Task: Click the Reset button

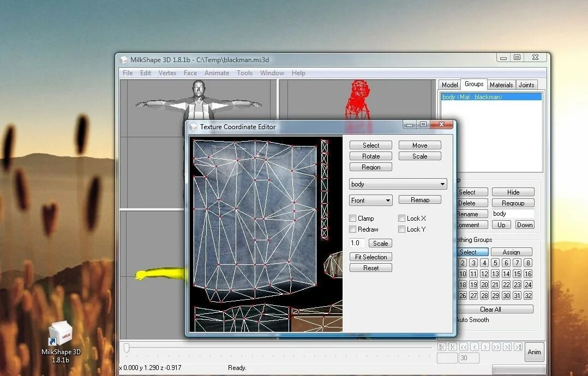Action: tap(371, 268)
